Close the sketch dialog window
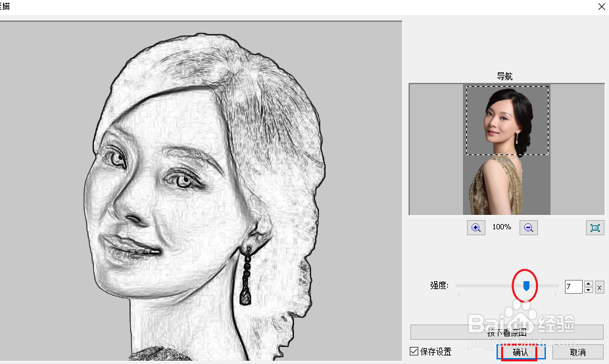This screenshot has width=609, height=364. point(602,7)
